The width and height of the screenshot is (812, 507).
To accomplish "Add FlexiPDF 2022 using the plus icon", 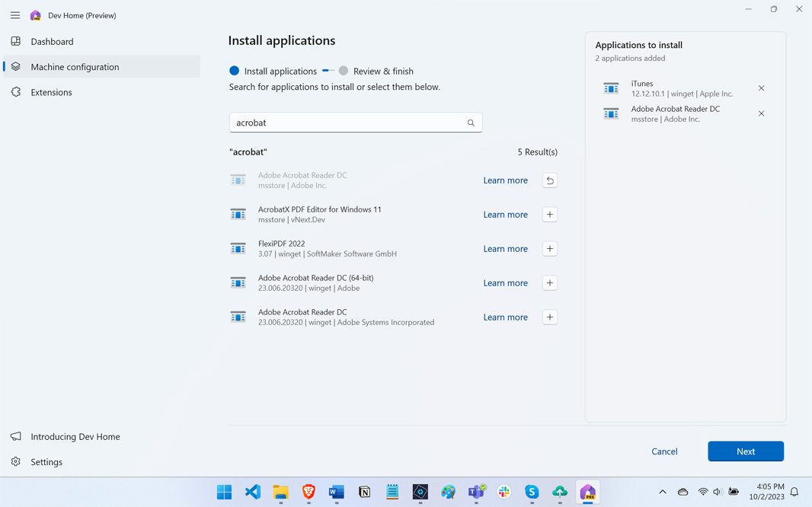I will [549, 248].
